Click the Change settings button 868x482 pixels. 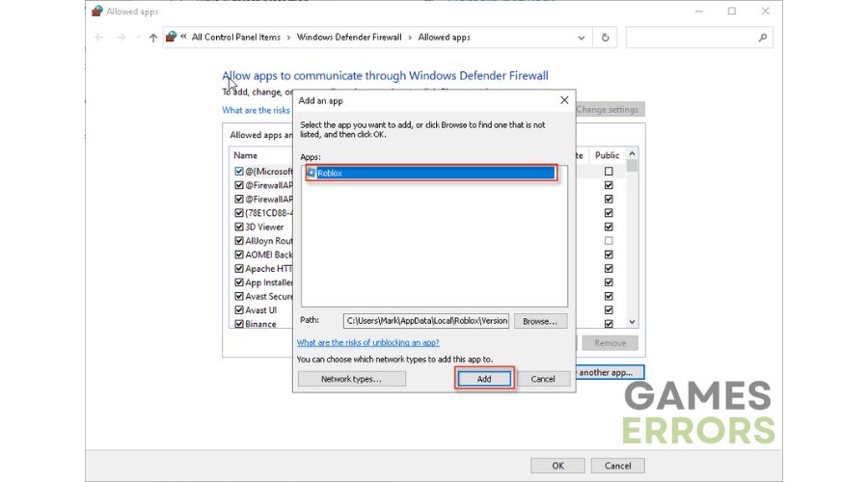(x=608, y=110)
